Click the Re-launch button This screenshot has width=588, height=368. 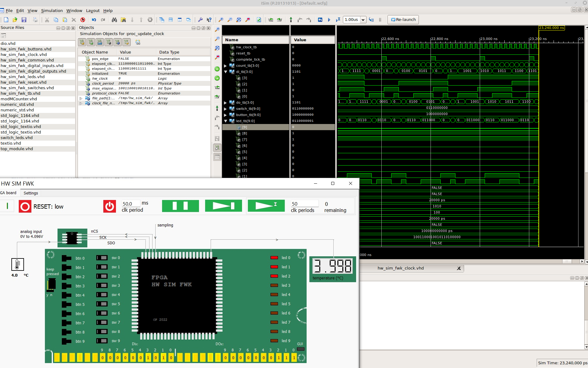point(403,20)
